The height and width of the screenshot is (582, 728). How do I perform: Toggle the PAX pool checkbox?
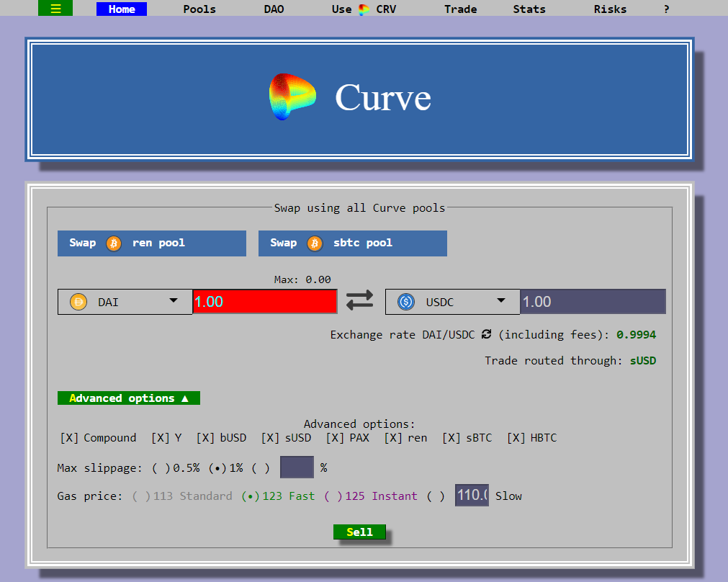point(347,437)
